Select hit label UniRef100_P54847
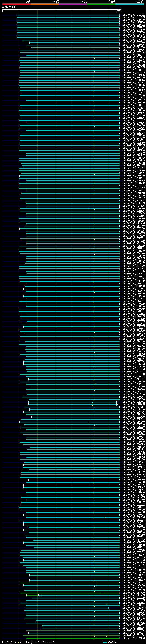 coord(133,168)
